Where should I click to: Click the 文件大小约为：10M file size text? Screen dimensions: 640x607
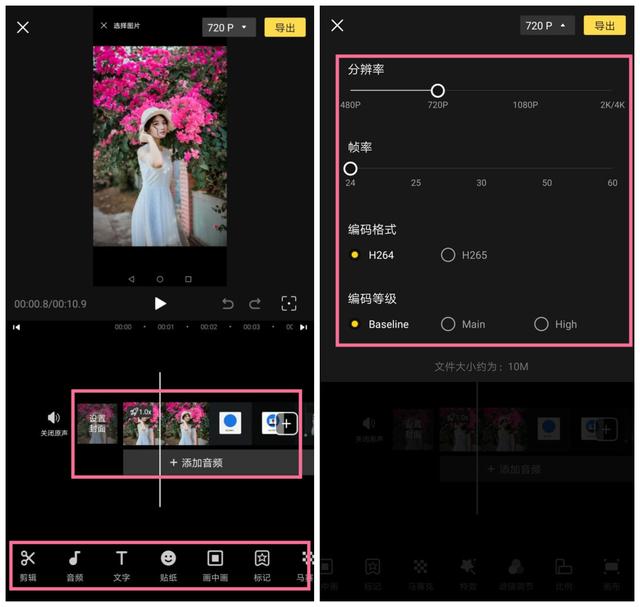[x=481, y=367]
